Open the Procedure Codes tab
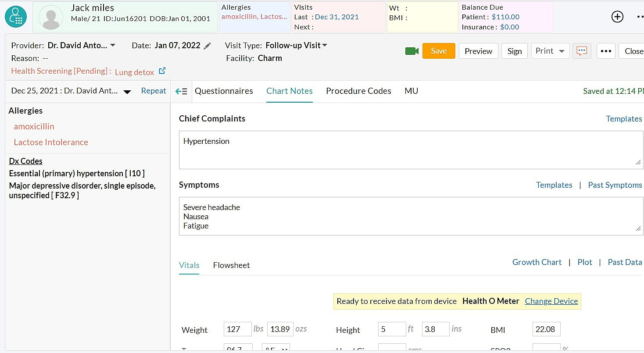644x353 pixels. click(x=358, y=91)
